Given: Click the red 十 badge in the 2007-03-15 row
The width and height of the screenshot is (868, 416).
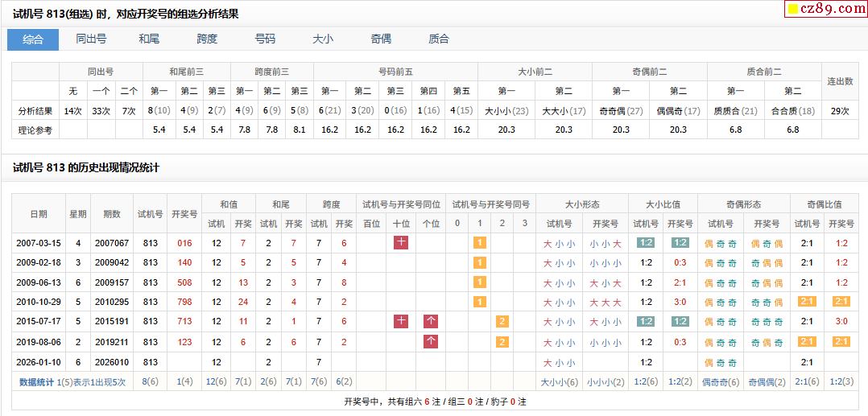Looking at the screenshot, I should tap(401, 242).
